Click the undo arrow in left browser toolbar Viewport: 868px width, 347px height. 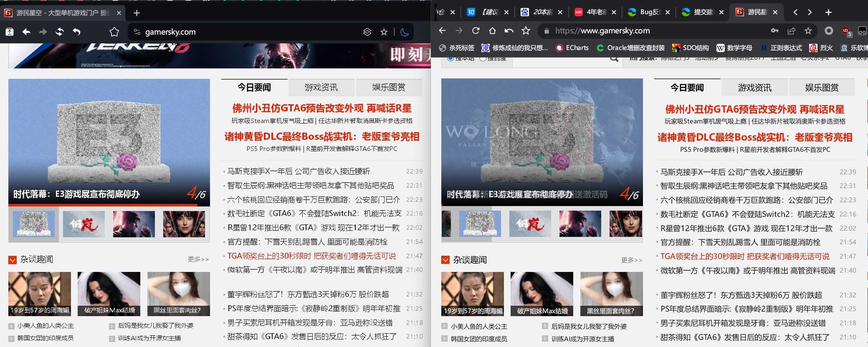click(x=76, y=32)
